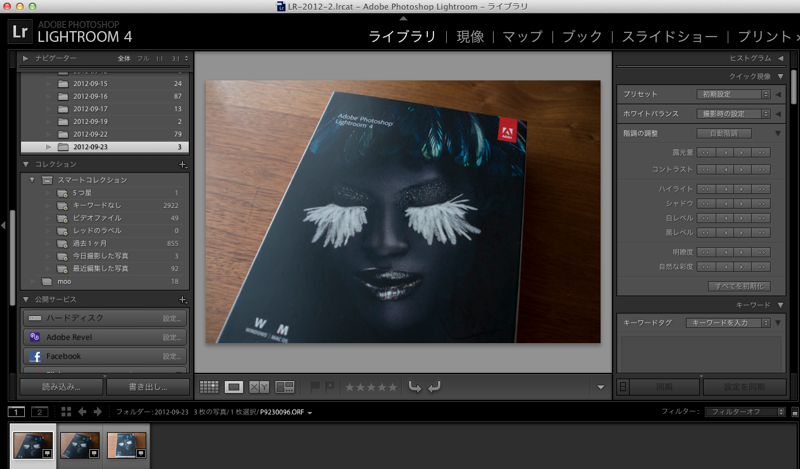Click the Adobe Revel service icon

point(35,337)
